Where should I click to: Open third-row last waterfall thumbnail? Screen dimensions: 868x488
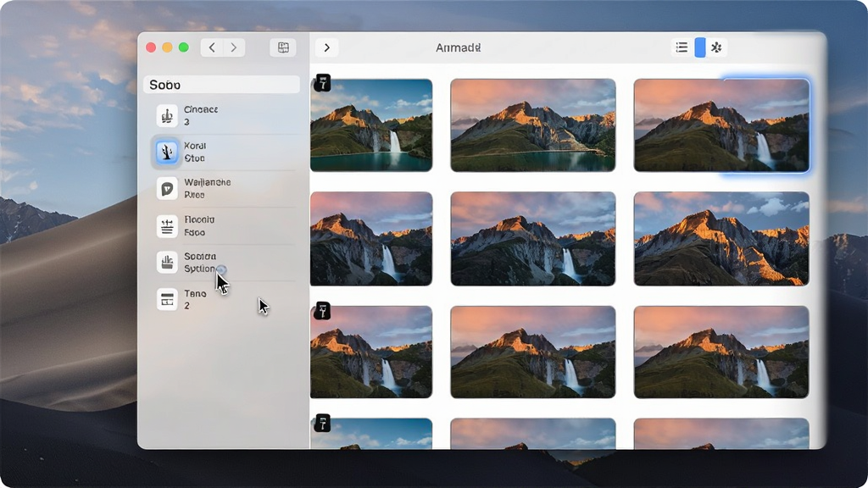(x=722, y=352)
